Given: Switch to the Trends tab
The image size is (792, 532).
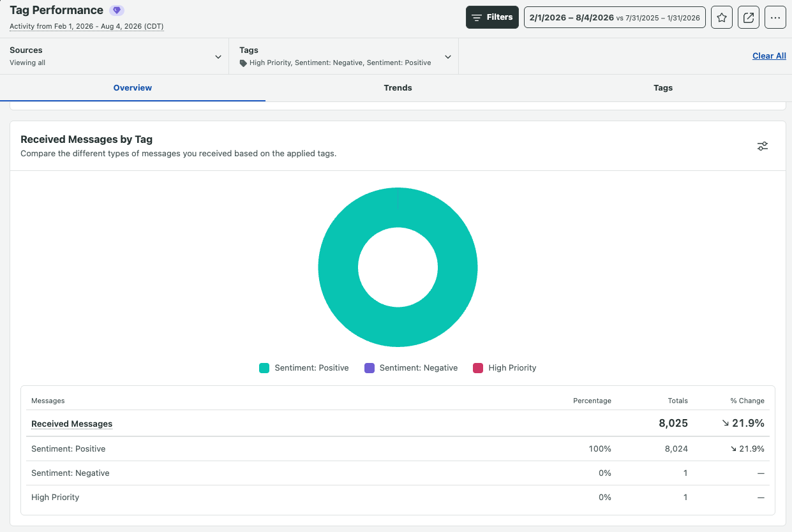Looking at the screenshot, I should tap(398, 88).
